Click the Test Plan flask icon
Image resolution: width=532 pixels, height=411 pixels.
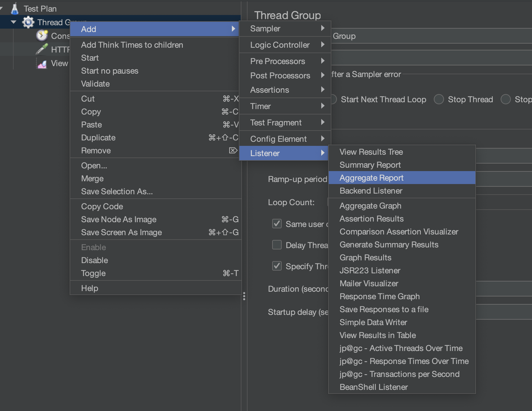[15, 9]
